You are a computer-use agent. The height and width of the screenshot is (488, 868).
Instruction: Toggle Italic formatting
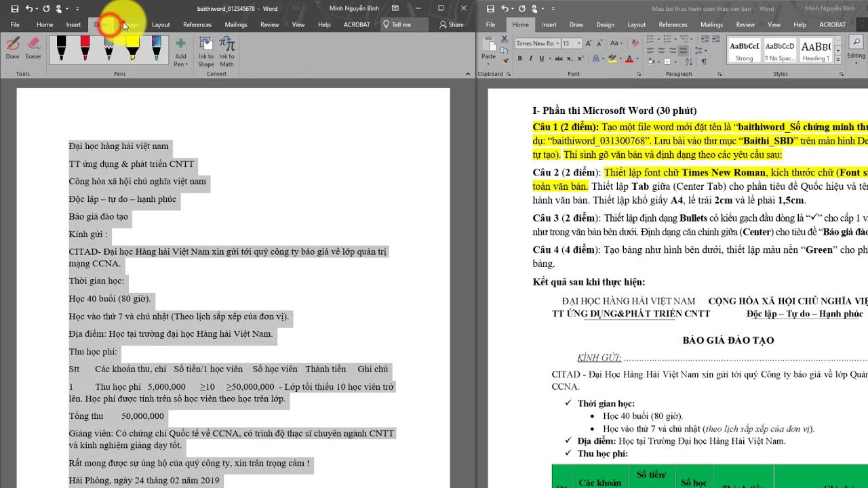pos(530,58)
